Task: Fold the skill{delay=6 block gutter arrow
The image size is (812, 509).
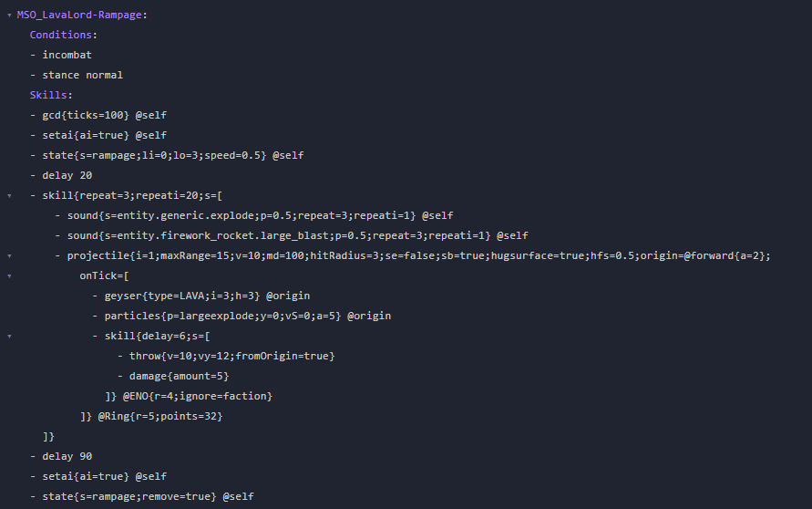Action: (x=9, y=336)
